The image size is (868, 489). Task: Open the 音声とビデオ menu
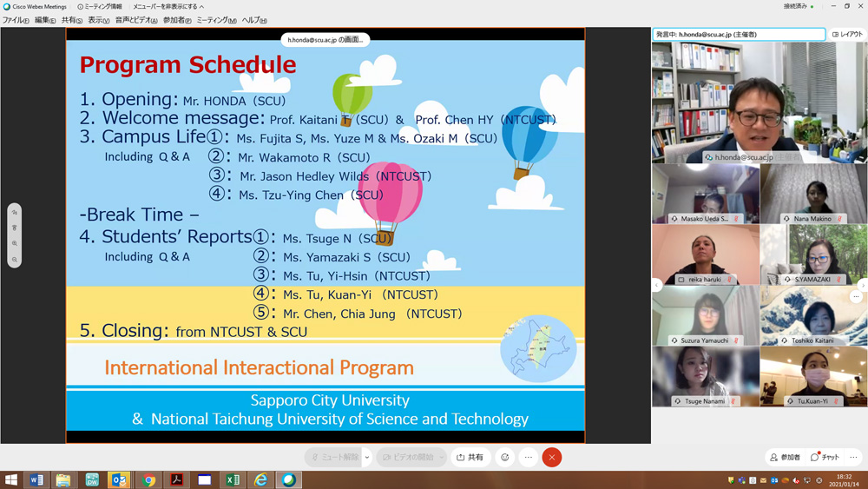[x=136, y=21]
